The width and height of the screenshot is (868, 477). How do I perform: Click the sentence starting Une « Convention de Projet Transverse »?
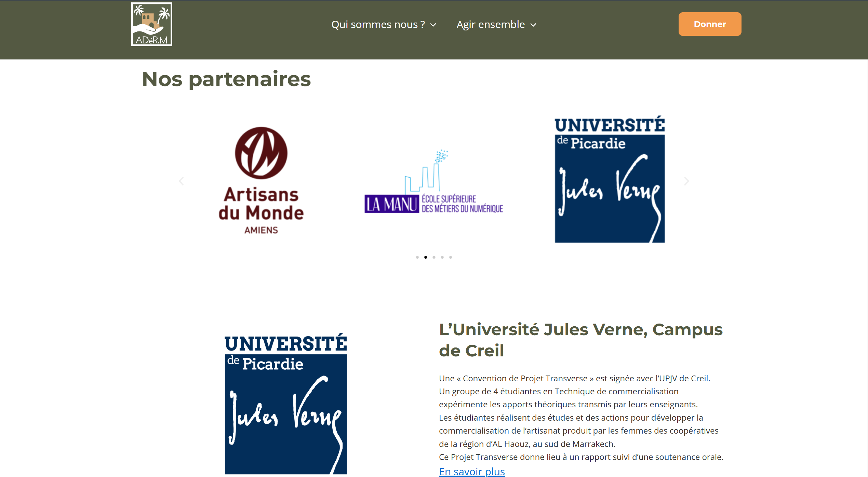pos(574,379)
